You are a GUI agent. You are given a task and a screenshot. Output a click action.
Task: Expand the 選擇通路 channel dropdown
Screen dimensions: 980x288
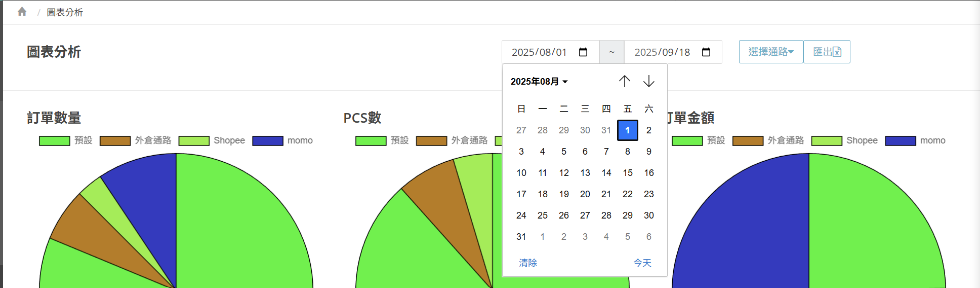[770, 52]
